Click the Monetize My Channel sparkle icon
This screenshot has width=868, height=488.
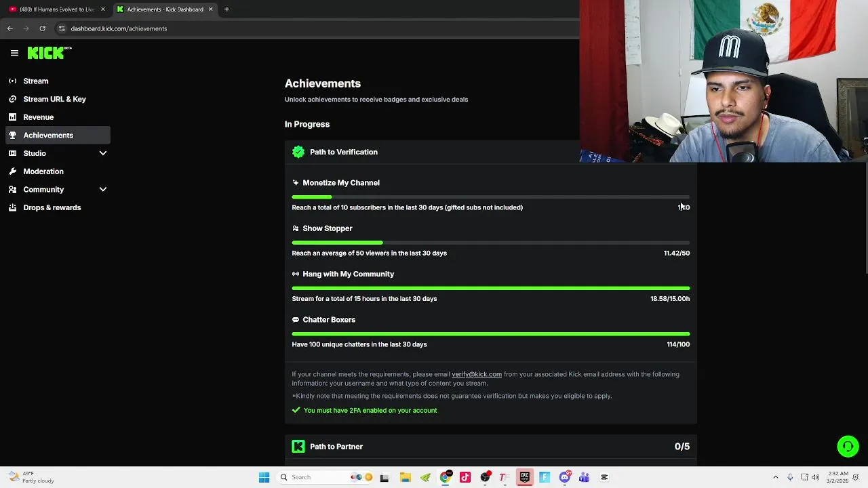[296, 182]
